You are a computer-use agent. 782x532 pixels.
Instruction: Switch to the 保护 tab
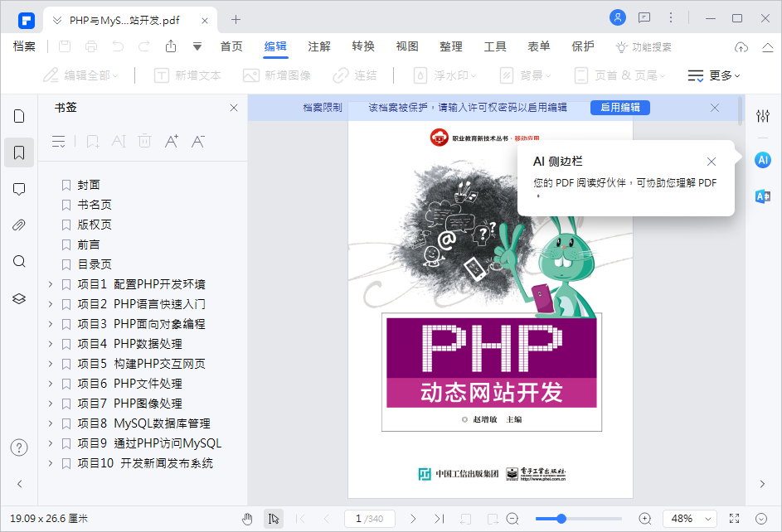[582, 46]
